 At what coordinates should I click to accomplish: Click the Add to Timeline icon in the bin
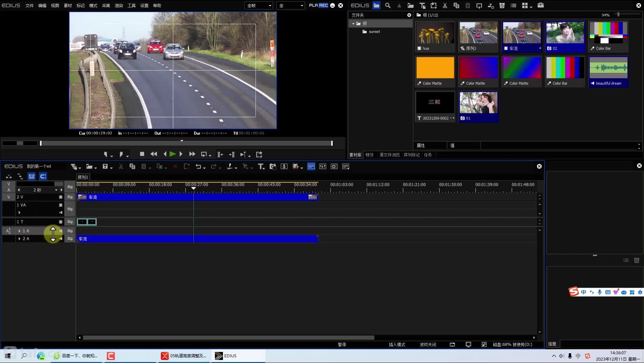pyautogui.click(x=491, y=5)
